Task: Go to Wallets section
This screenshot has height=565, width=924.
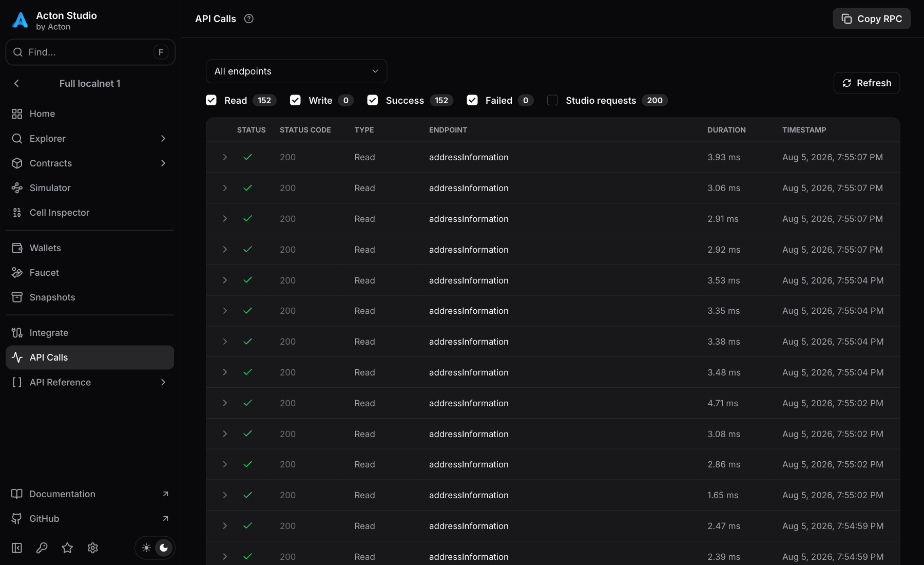Action: pos(90,248)
